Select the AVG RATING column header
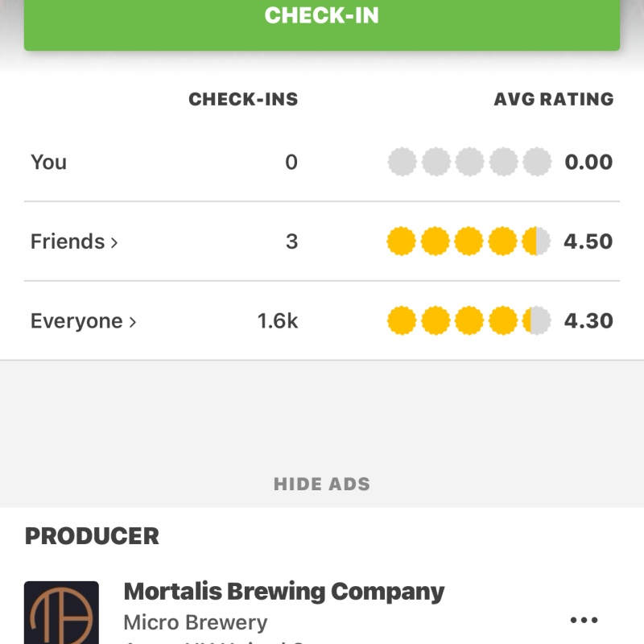 point(554,99)
